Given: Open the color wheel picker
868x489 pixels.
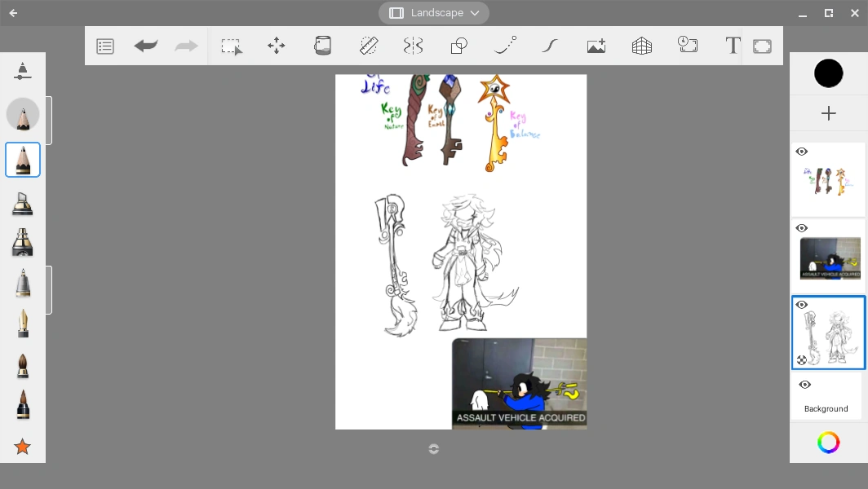Looking at the screenshot, I should (827, 443).
